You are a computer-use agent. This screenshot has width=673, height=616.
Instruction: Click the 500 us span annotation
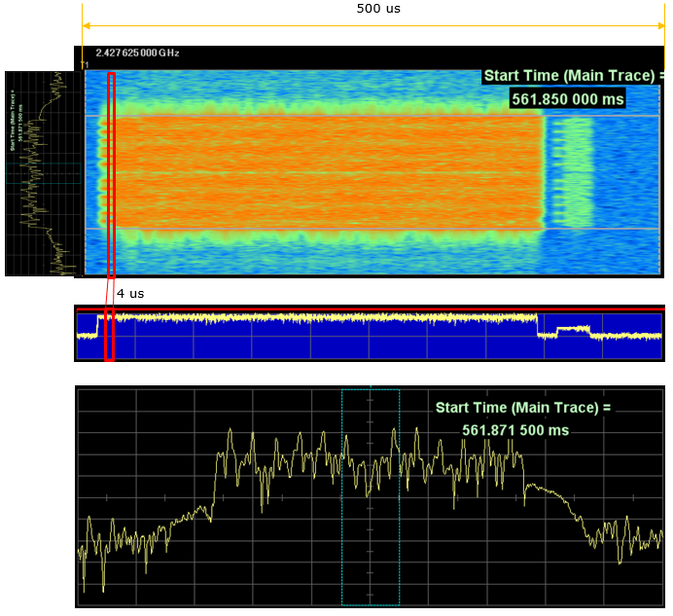click(378, 9)
